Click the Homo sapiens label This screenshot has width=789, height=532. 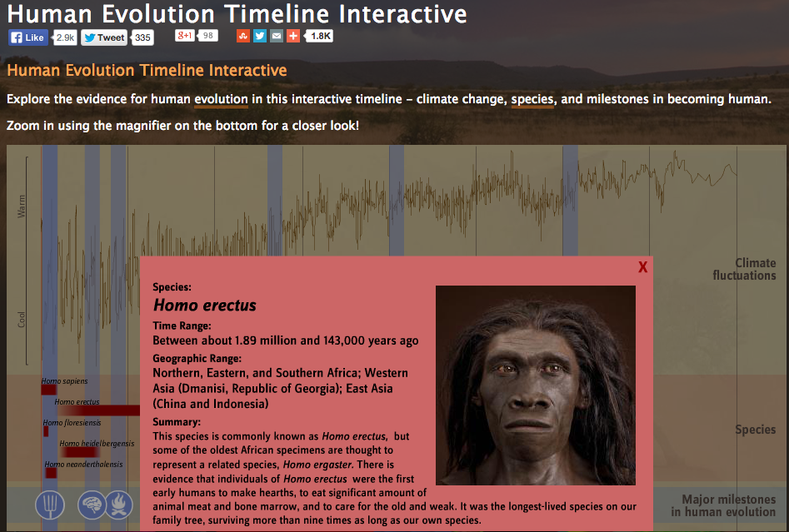click(64, 381)
